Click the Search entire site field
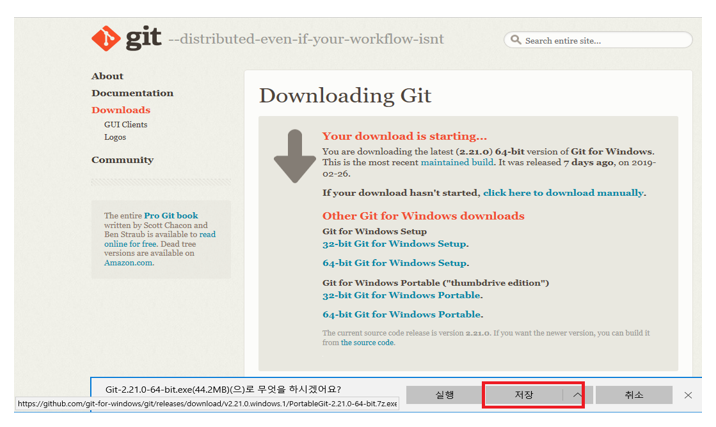Image resolution: width=716 pixels, height=427 pixels. 598,40
